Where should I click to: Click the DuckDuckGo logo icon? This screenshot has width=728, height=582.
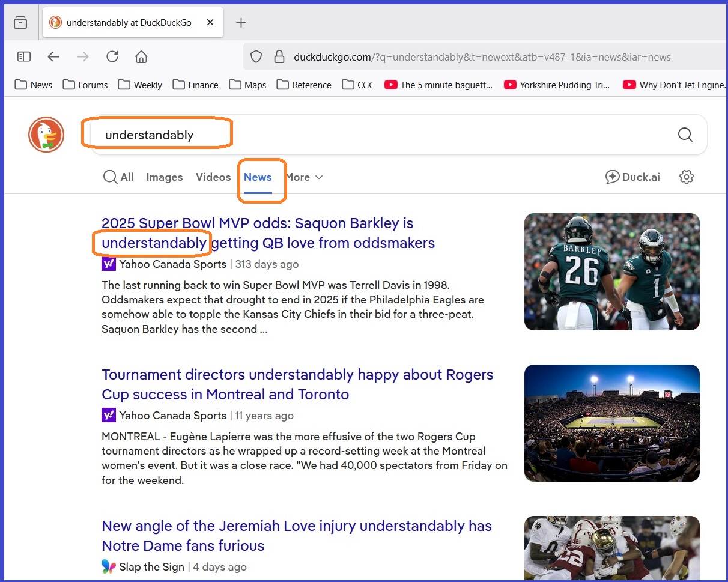[46, 135]
